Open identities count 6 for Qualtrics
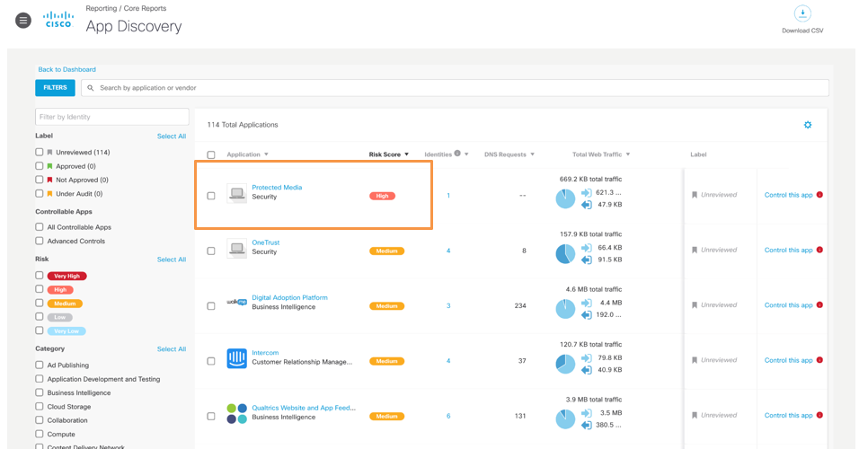This screenshot has width=868, height=458. coord(448,416)
